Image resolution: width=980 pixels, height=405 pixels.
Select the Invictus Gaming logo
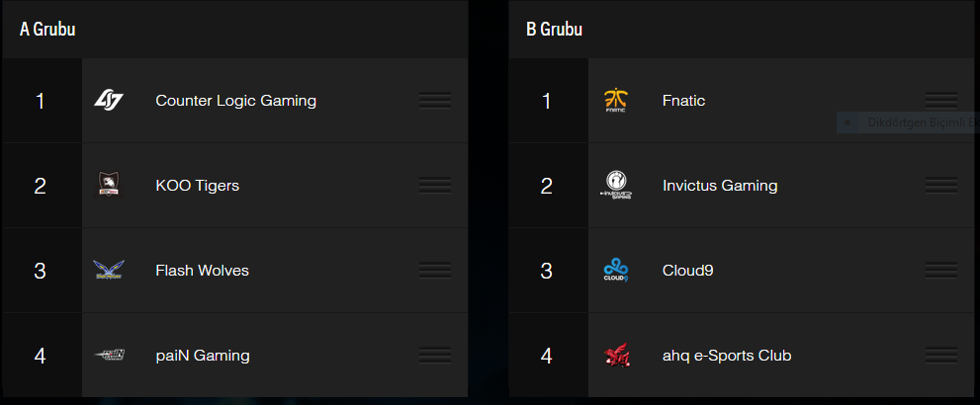(616, 186)
